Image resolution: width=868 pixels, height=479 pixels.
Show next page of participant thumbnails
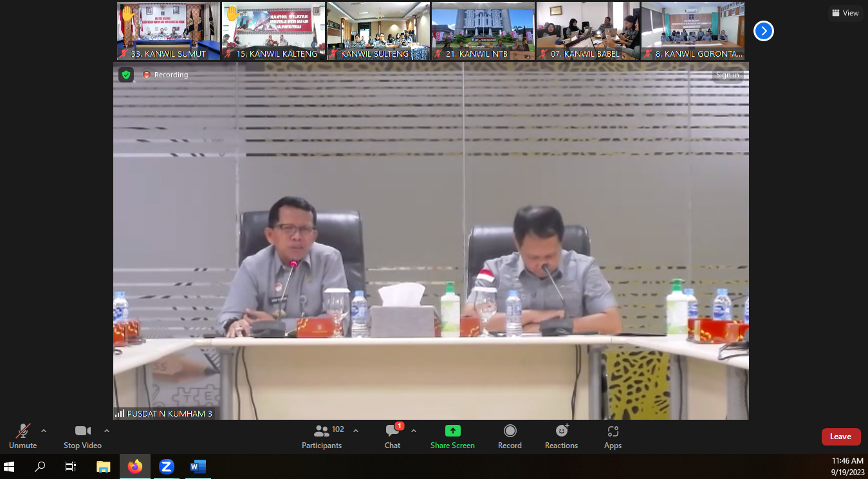point(763,31)
